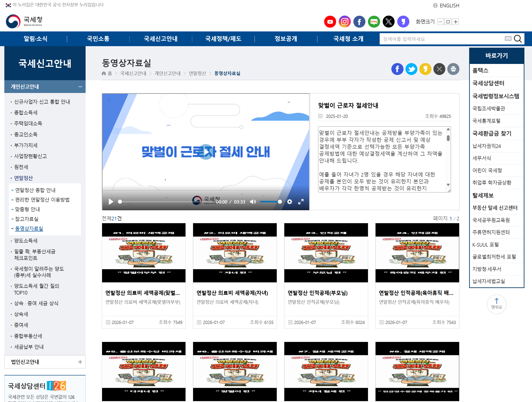Open the on-screen keyboard icon in search bar

(508, 39)
